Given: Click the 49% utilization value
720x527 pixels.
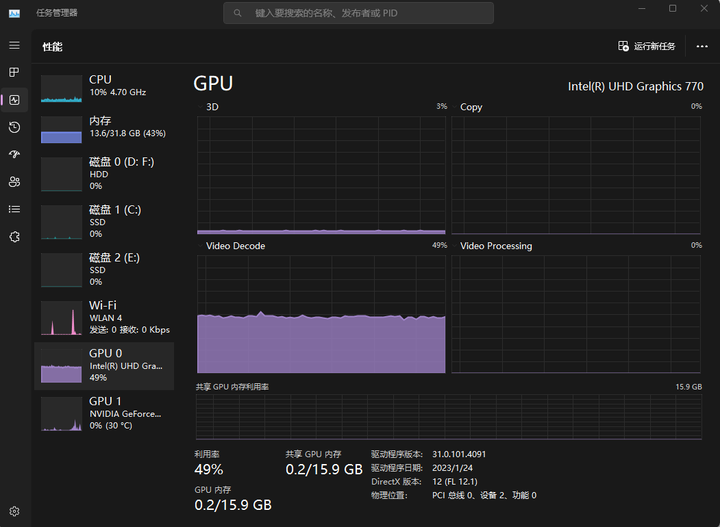Looking at the screenshot, I should [208, 469].
